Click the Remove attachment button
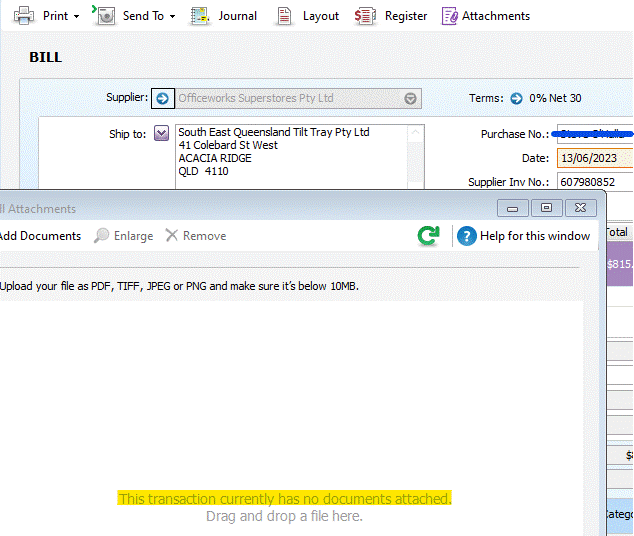The width and height of the screenshot is (634, 536). [196, 236]
